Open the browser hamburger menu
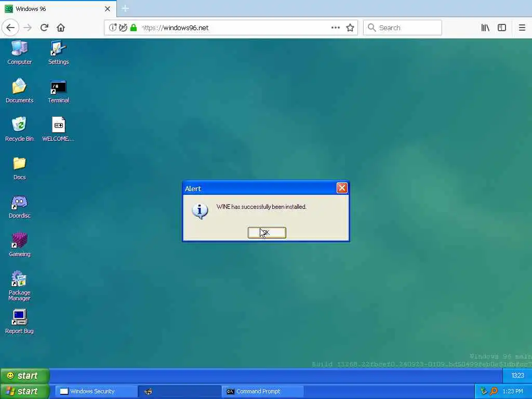 [522, 28]
